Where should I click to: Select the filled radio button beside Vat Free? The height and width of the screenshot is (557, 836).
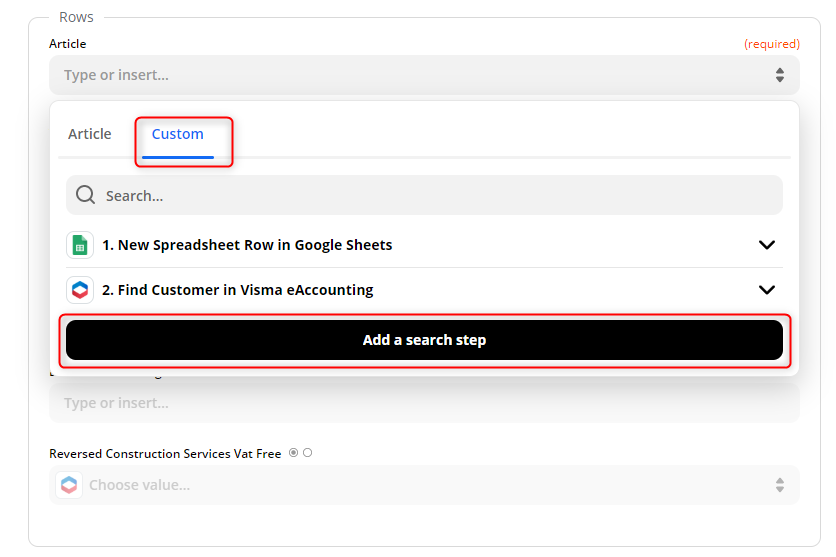click(x=293, y=453)
